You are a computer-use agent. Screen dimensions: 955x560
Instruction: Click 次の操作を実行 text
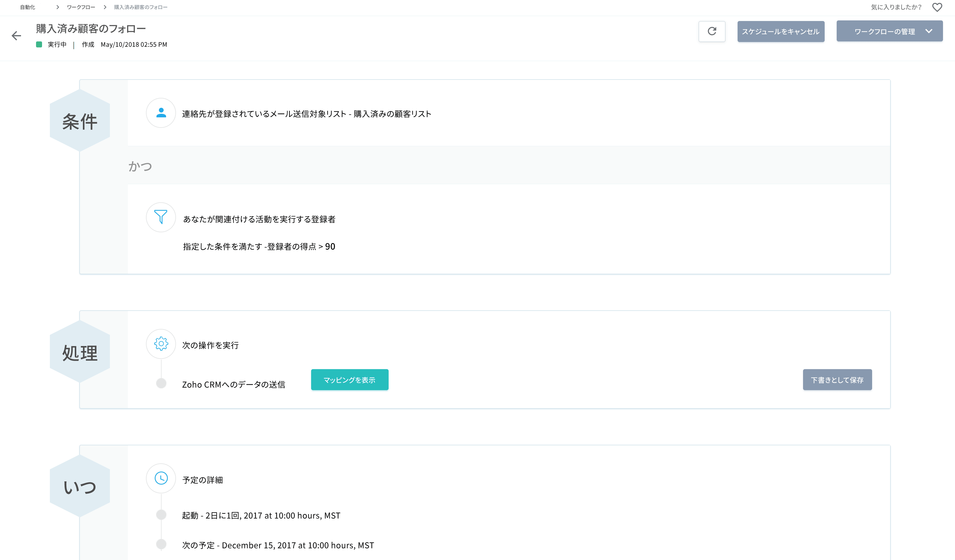pos(210,345)
